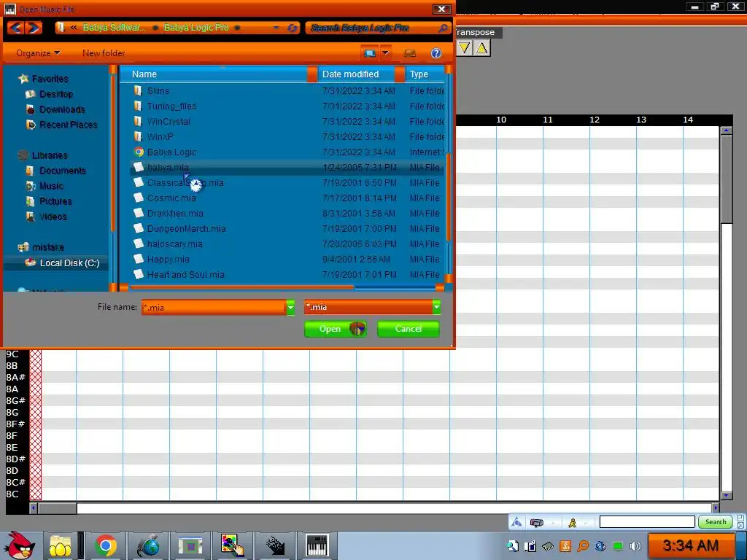
Task: Click the Angry Birds start button
Action: [x=19, y=545]
